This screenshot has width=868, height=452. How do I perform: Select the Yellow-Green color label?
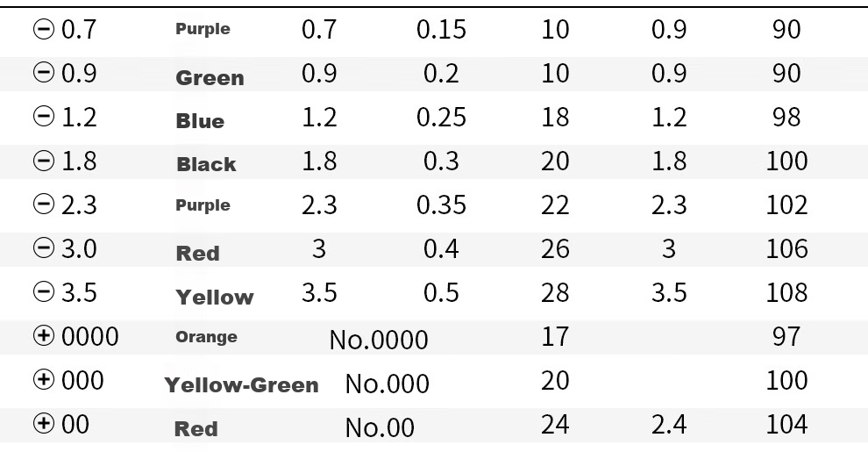point(241,385)
